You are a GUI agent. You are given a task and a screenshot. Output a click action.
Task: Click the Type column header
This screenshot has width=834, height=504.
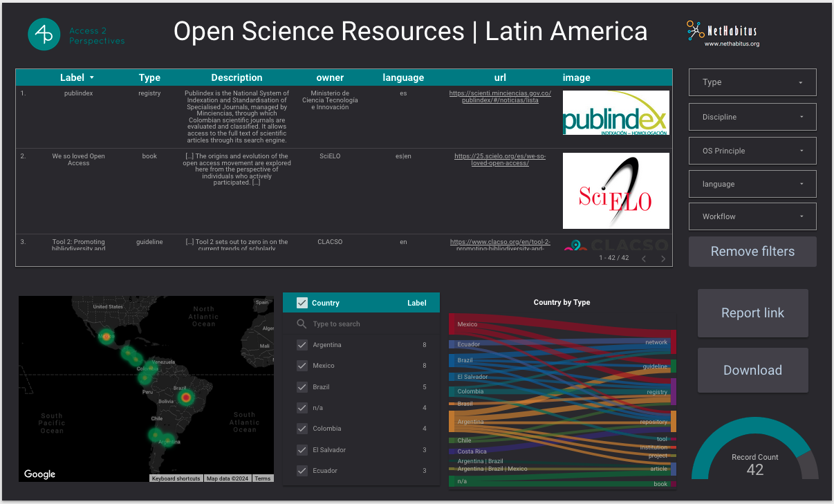click(149, 77)
